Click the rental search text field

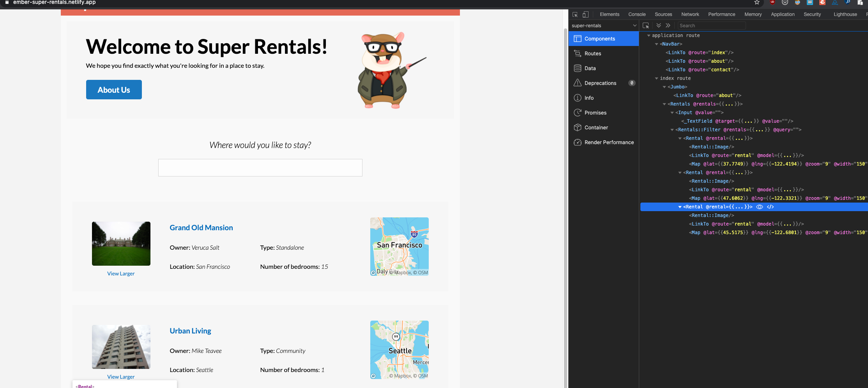click(260, 168)
